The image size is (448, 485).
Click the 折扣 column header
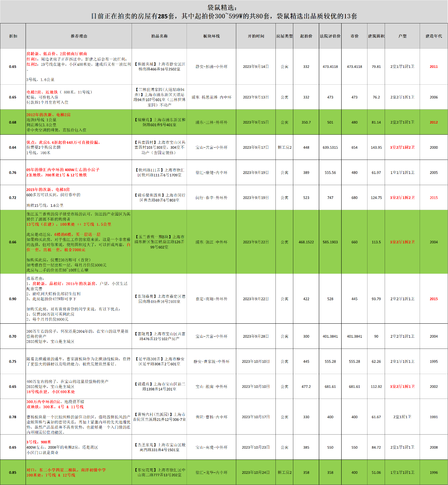(13, 36)
